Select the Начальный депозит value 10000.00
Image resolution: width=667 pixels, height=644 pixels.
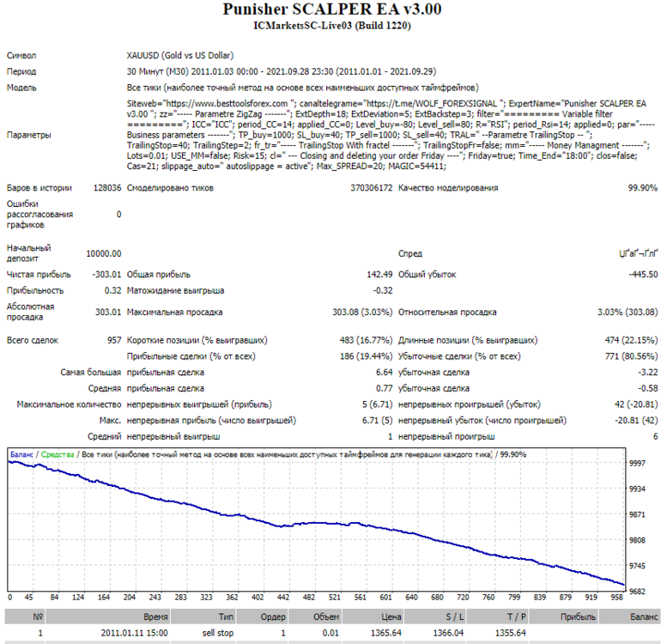104,253
